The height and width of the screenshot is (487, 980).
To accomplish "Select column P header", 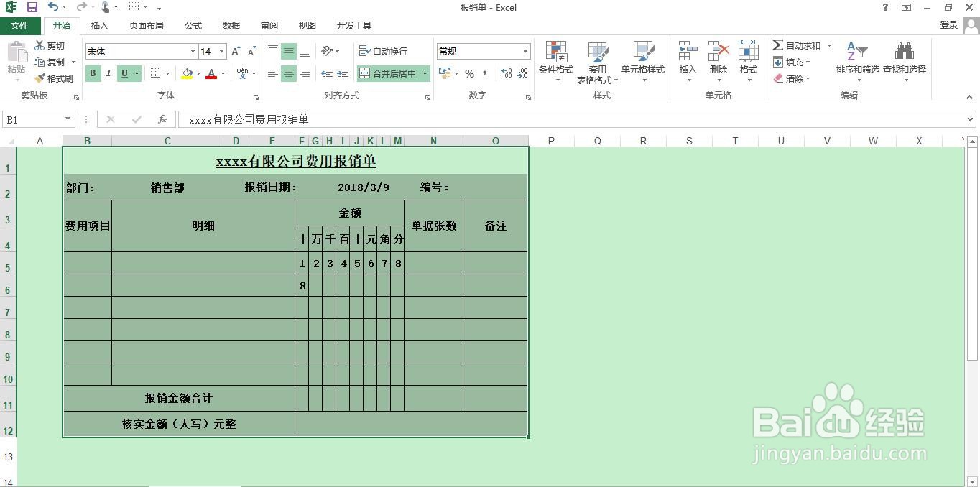I will coord(551,141).
